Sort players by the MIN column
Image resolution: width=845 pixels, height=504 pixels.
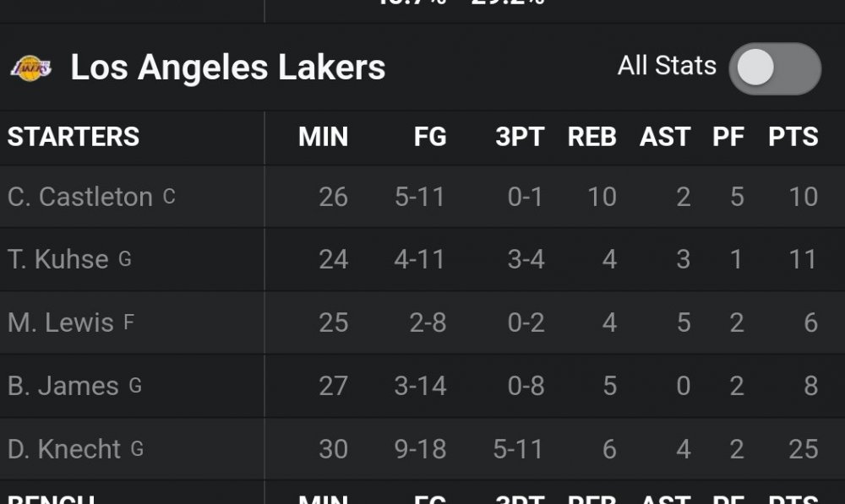324,138
